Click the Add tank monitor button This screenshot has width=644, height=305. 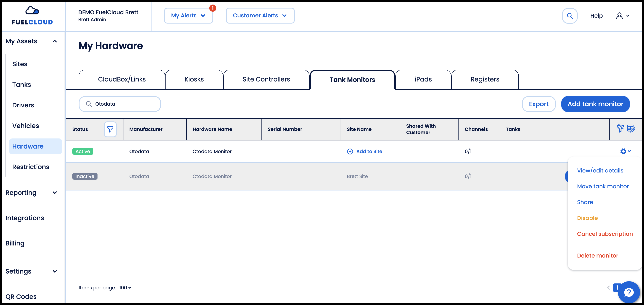pyautogui.click(x=595, y=104)
